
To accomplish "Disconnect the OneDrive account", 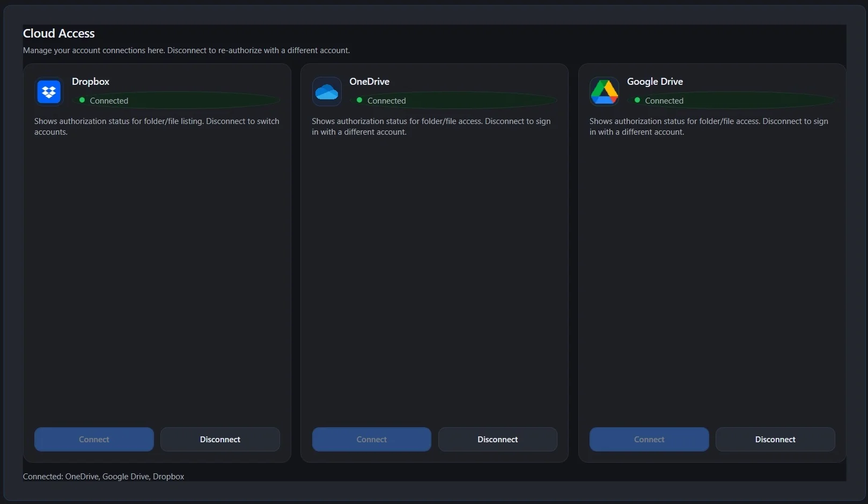I will point(497,439).
